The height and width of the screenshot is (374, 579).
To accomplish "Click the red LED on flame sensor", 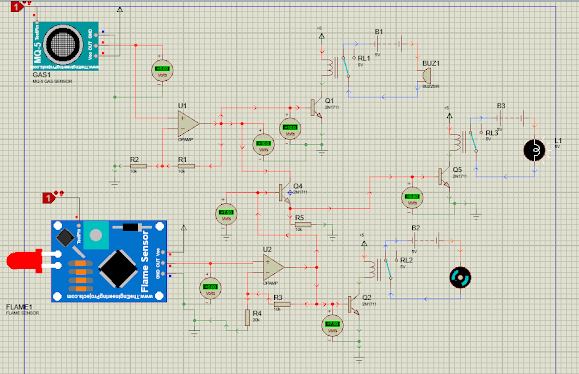I will click(24, 260).
